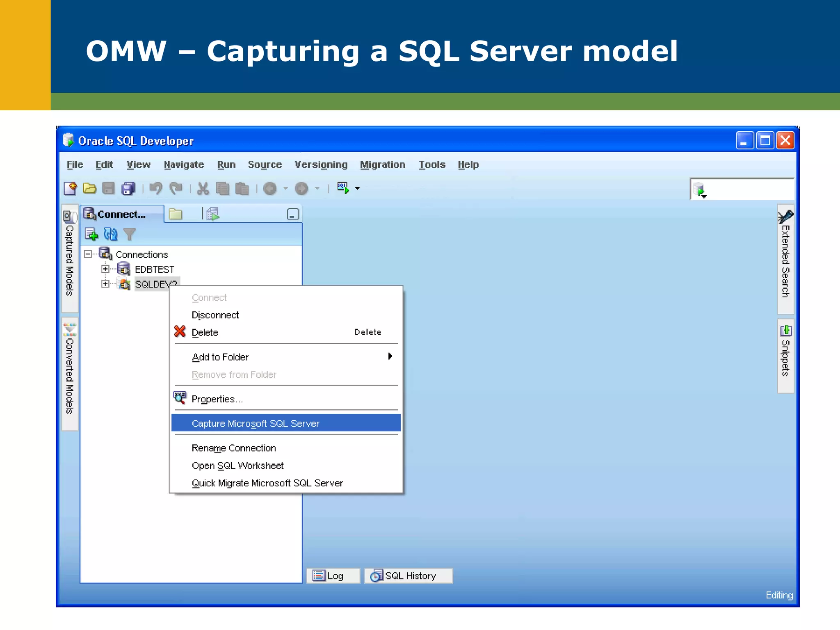Click the Save toolbar icon
Screen dimensions: 840x630
coord(108,188)
